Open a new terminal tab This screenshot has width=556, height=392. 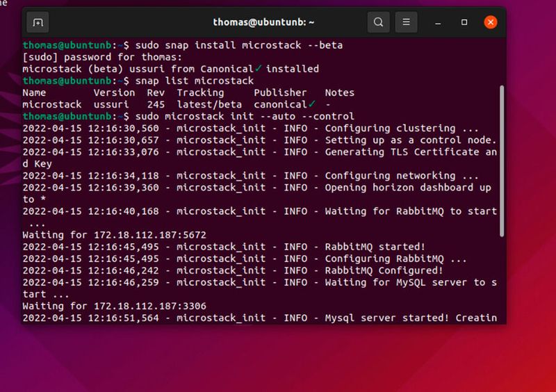pos(38,22)
